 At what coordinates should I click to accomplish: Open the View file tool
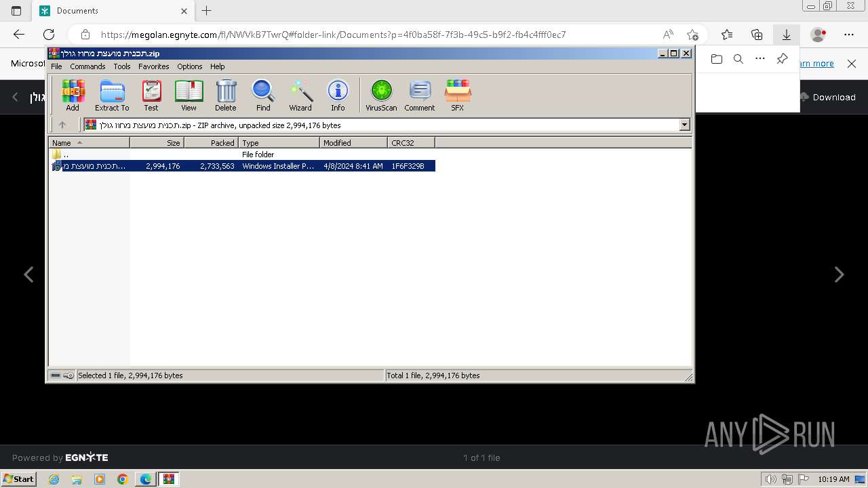(189, 96)
